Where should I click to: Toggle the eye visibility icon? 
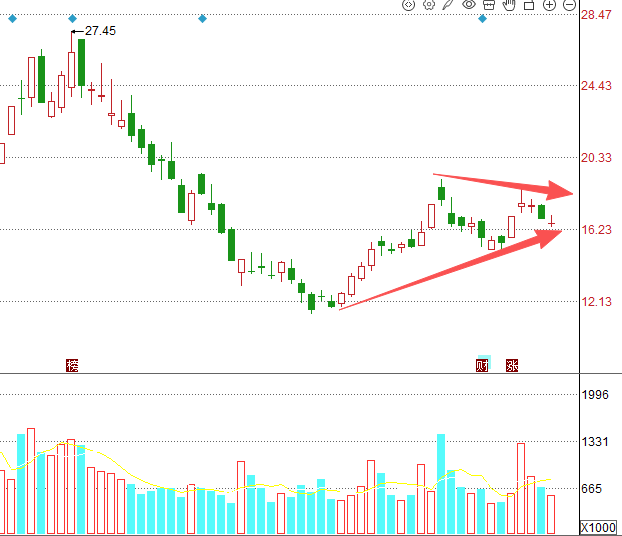[x=469, y=5]
